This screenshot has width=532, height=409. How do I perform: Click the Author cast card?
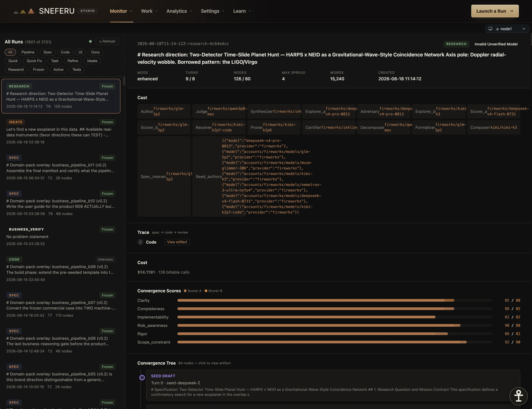point(164,111)
